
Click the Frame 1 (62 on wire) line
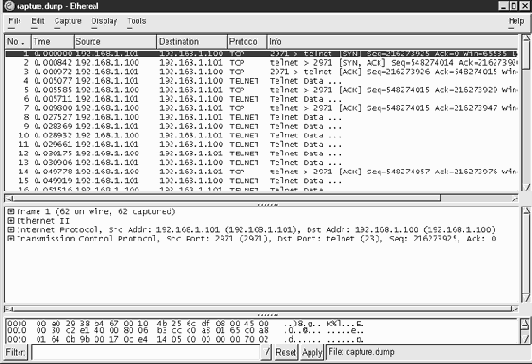coord(96,211)
